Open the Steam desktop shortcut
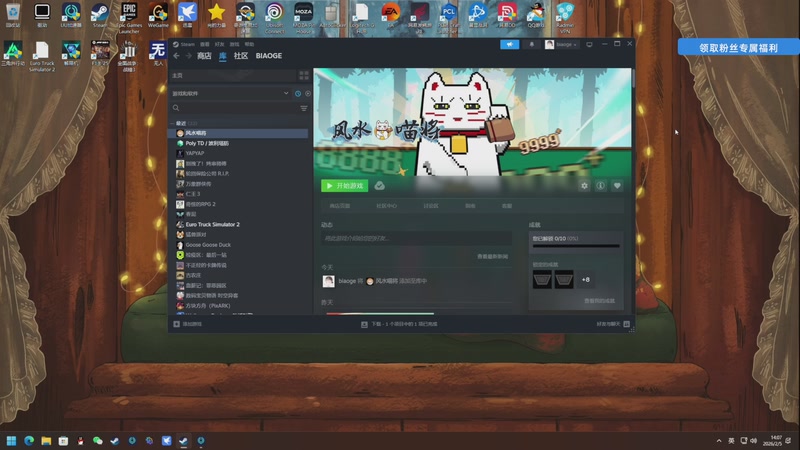Viewport: 800px width, 450px height. point(99,15)
